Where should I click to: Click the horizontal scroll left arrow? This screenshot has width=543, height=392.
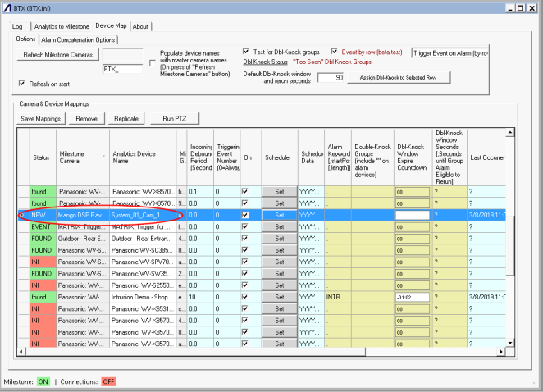[21, 352]
